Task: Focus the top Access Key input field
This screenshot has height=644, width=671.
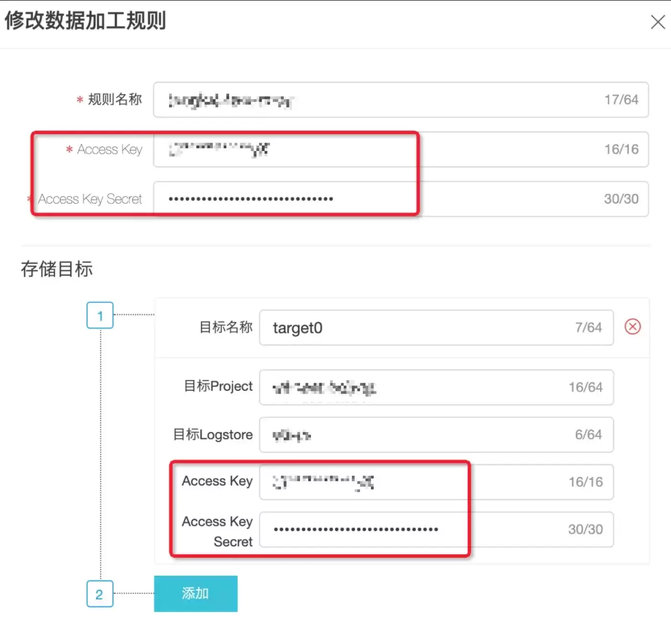Action: [x=401, y=150]
